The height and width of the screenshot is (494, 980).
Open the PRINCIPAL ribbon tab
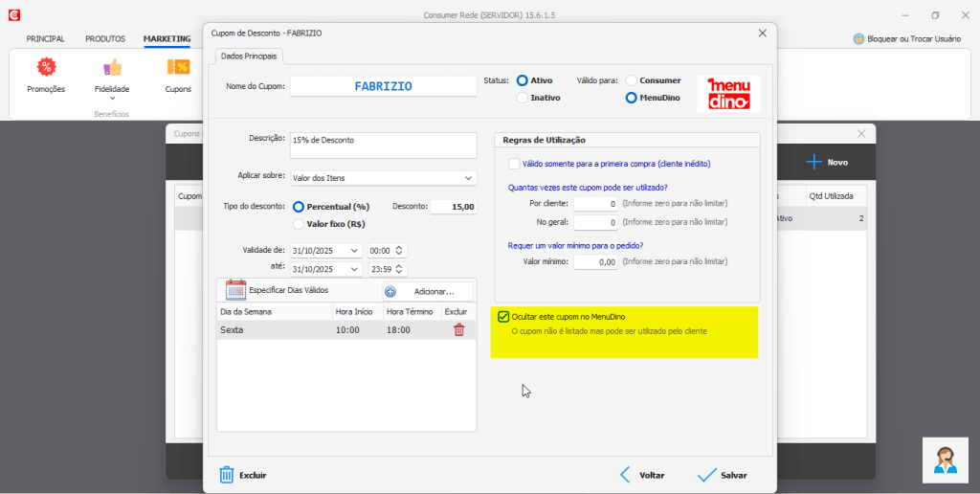[45, 39]
